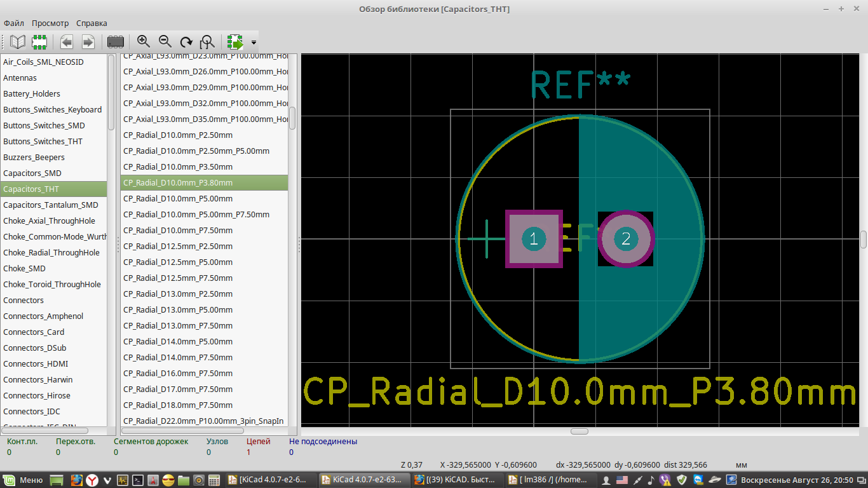Select the highlighted Capacitors_THT library

tap(53, 189)
